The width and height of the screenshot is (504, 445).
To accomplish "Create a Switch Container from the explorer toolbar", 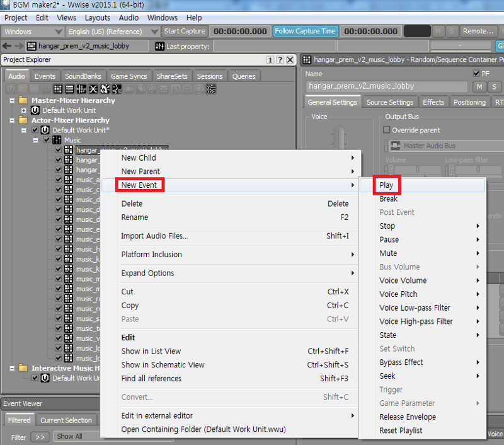I will (x=81, y=89).
